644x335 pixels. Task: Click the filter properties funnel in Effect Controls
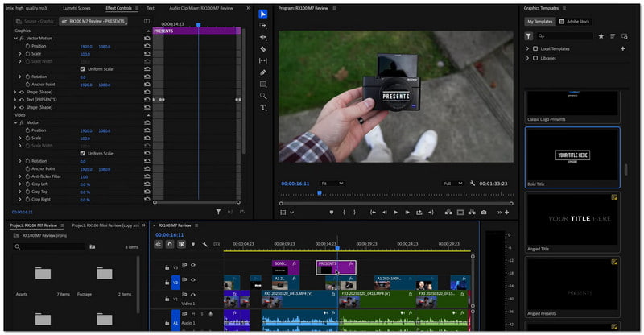click(x=218, y=212)
